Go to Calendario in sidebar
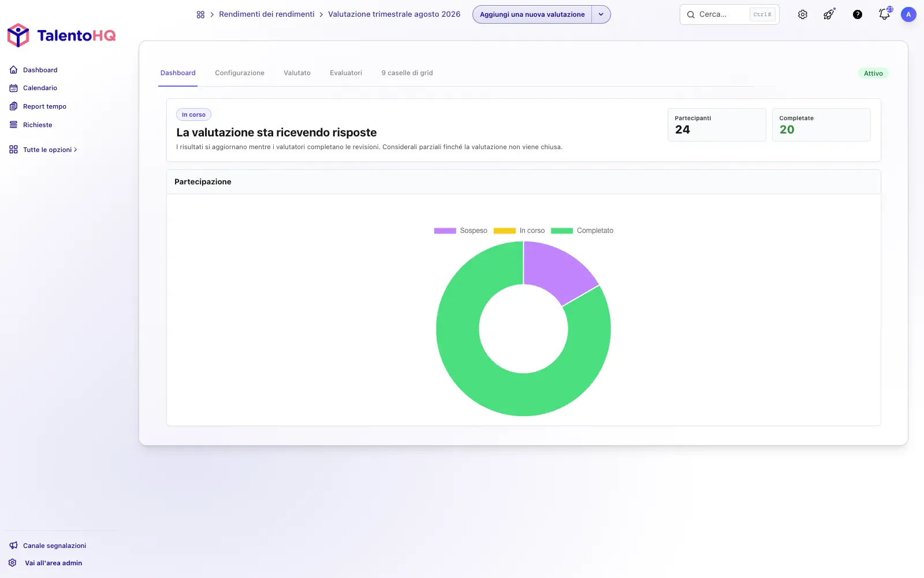This screenshot has width=924, height=578. [x=40, y=88]
